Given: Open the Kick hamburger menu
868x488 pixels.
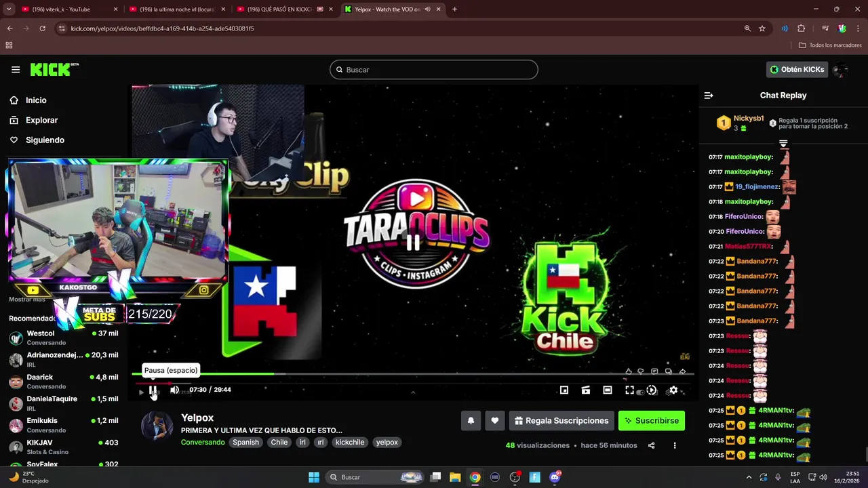Looking at the screenshot, I should 16,69.
